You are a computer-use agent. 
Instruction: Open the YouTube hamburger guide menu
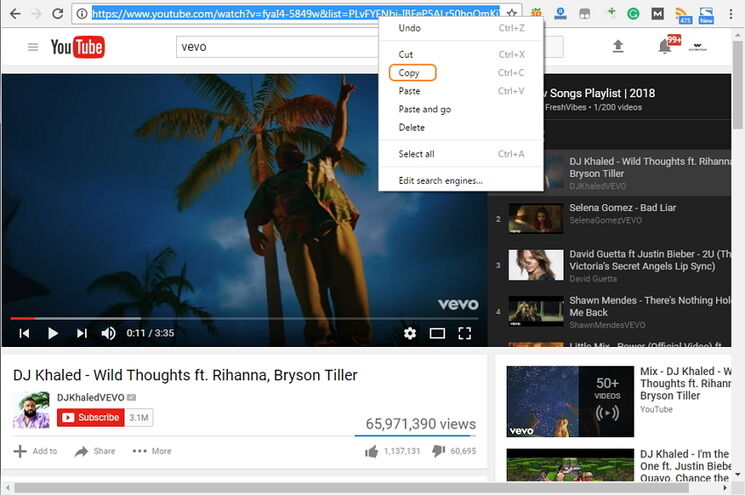pos(33,47)
